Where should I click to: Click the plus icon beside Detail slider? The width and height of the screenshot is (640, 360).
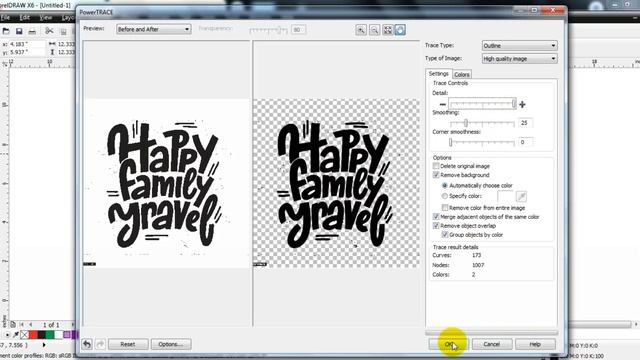coord(522,104)
